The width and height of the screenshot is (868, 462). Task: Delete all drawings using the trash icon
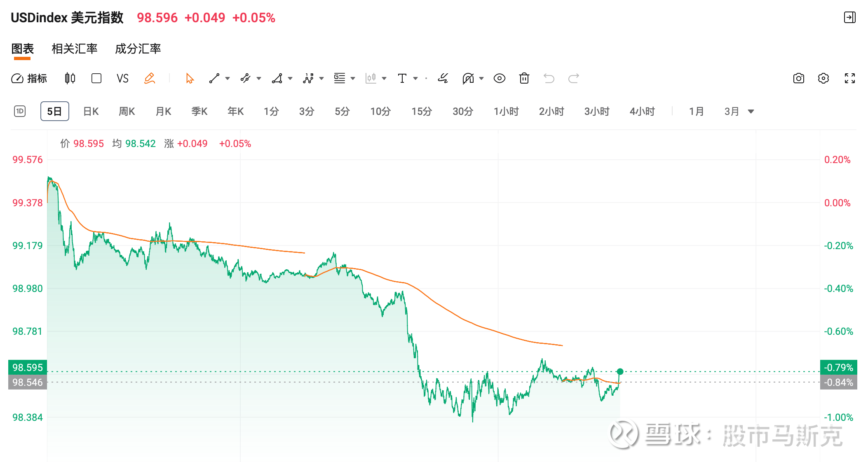(523, 78)
